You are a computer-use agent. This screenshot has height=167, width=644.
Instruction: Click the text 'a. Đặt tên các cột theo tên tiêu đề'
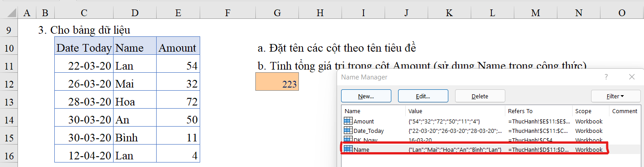(337, 48)
